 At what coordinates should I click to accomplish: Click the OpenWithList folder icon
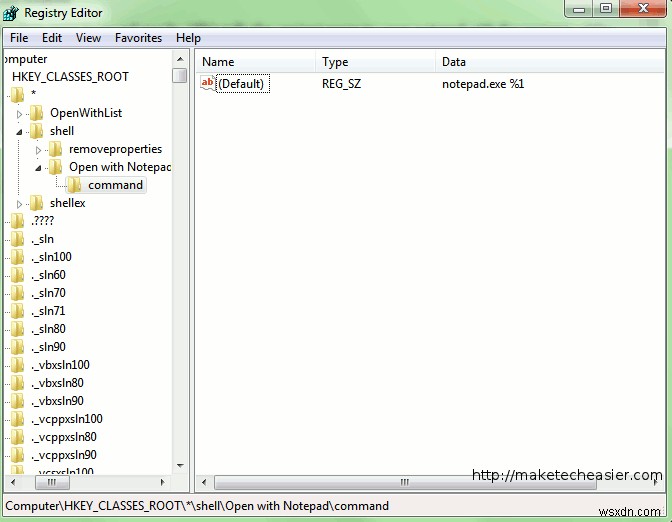pyautogui.click(x=37, y=113)
